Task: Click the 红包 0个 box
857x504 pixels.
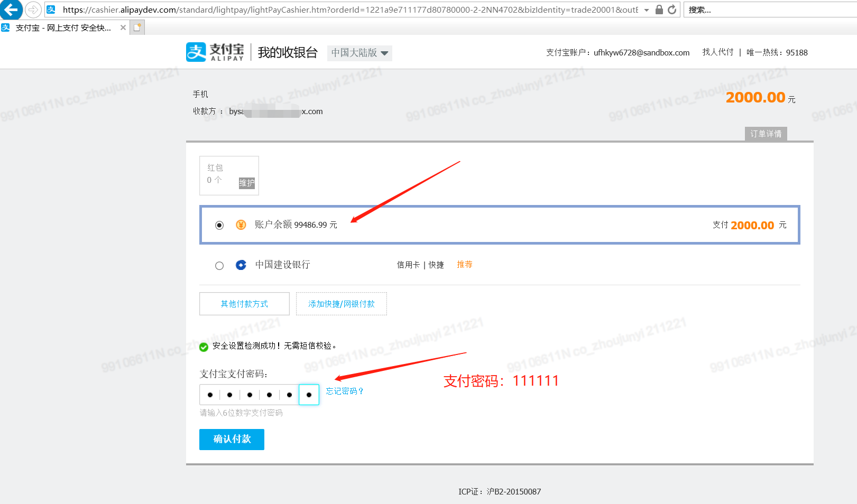Action: click(x=229, y=175)
